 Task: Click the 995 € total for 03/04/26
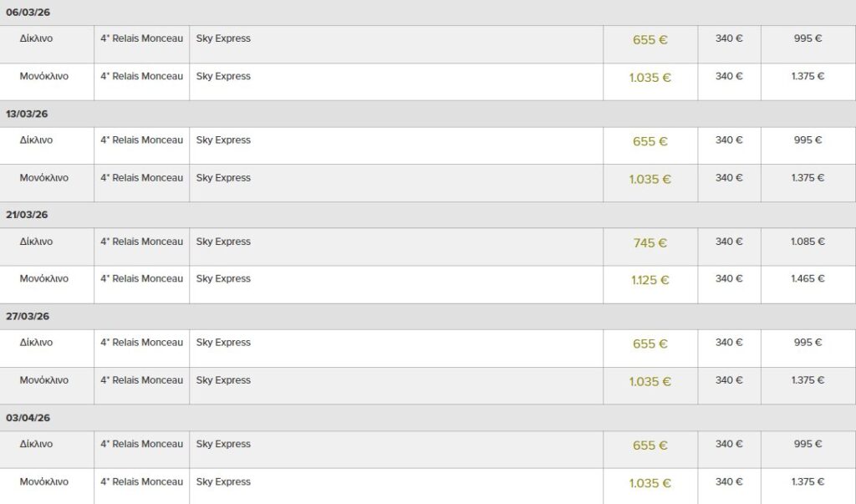[x=808, y=444]
